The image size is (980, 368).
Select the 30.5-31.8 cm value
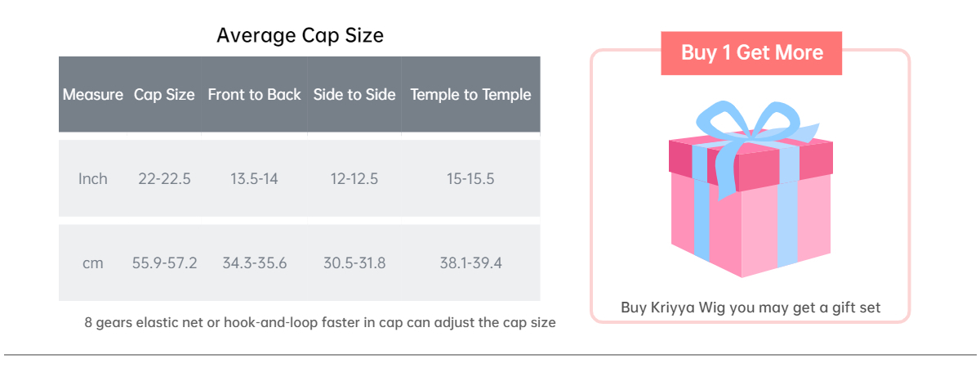point(354,263)
